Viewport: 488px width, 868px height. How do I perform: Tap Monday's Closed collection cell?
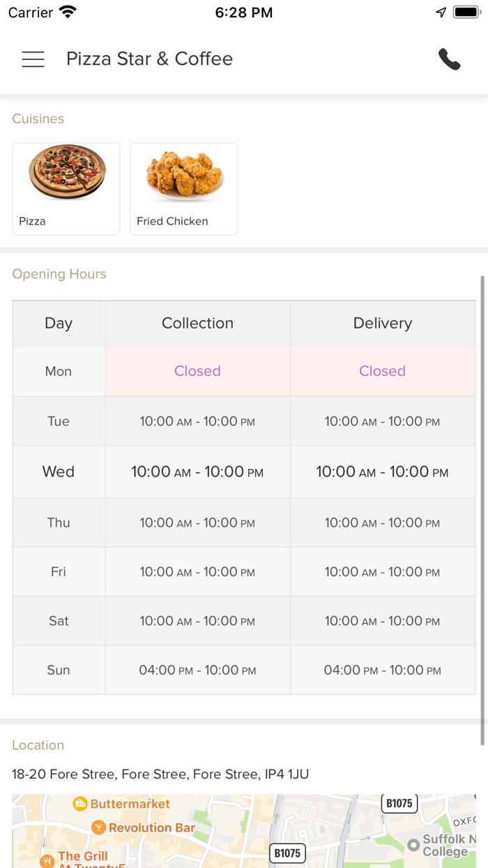tap(197, 371)
